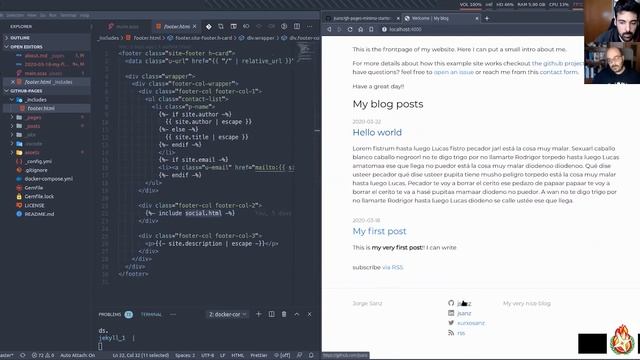Open the LICENSE file

point(34,205)
